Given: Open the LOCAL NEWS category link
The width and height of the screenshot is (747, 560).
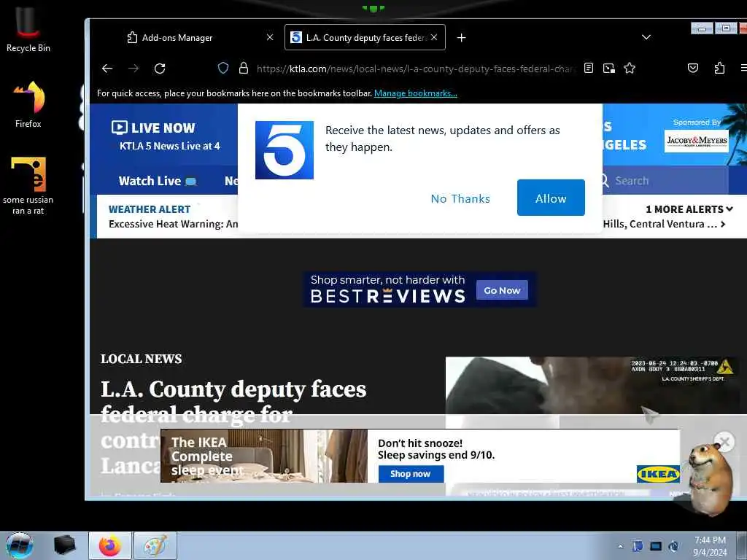Looking at the screenshot, I should pos(141,359).
